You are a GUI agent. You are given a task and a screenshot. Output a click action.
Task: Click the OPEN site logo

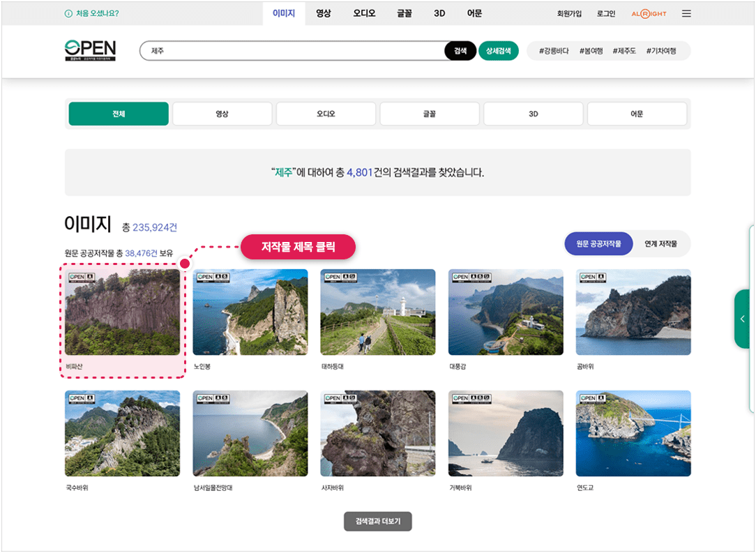tap(90, 50)
